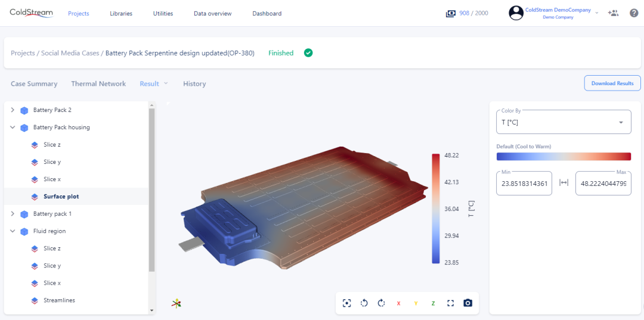The height and width of the screenshot is (320, 644).
Task: Open the Libraries menu
Action: (x=121, y=14)
